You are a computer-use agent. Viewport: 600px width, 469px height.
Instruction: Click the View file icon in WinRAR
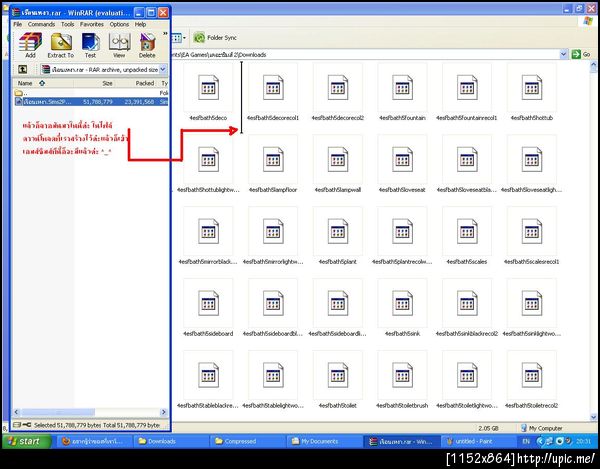coord(119,45)
